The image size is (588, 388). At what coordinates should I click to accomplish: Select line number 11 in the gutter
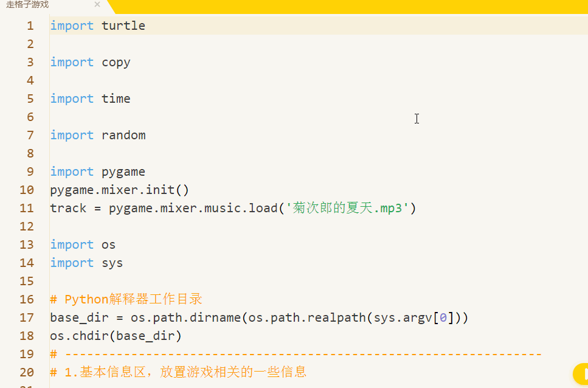click(27, 208)
